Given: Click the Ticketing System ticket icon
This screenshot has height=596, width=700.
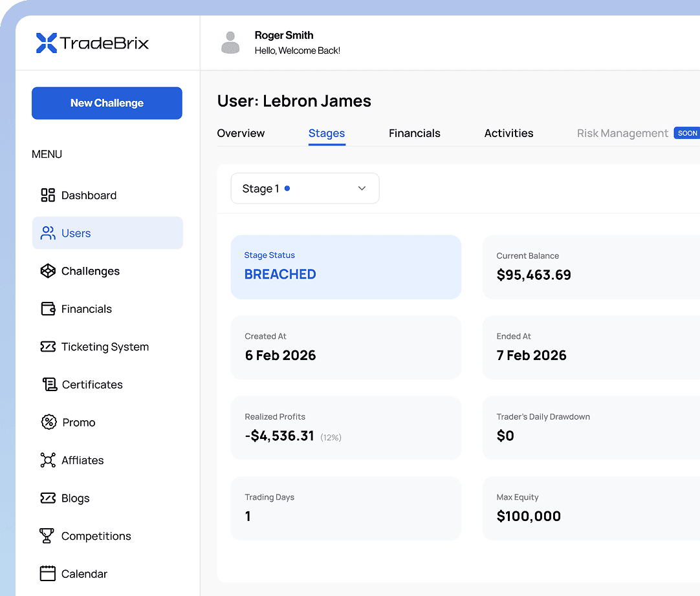Looking at the screenshot, I should click(x=48, y=347).
